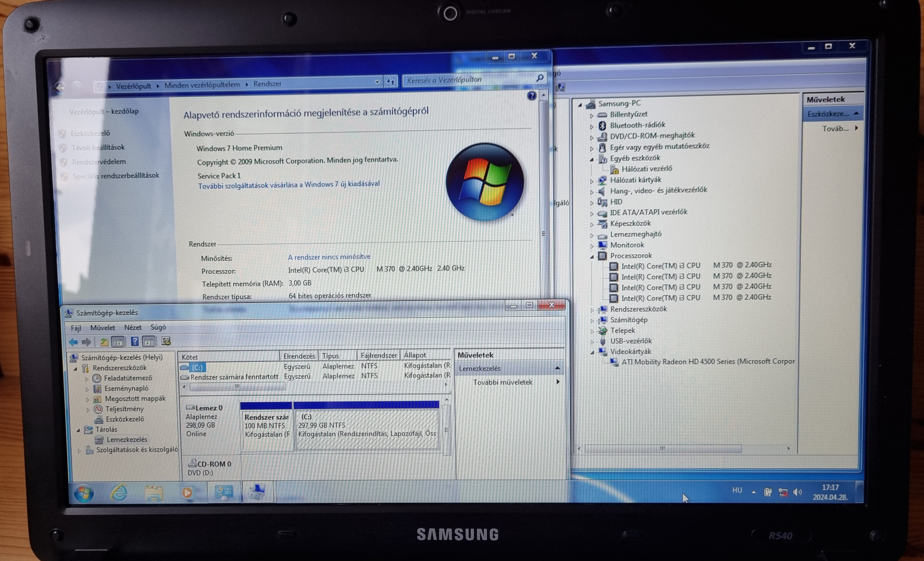Open Távoli beállítások link
The image size is (924, 561).
[98, 147]
